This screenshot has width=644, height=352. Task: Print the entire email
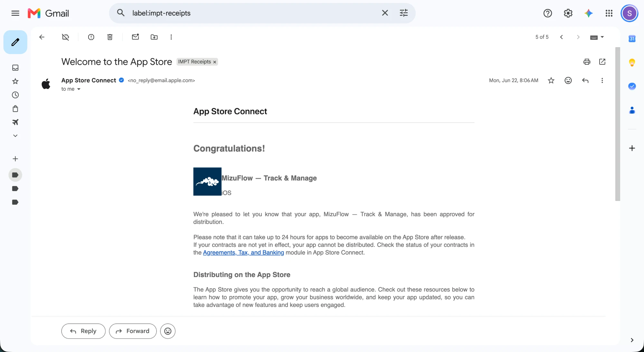(x=587, y=62)
